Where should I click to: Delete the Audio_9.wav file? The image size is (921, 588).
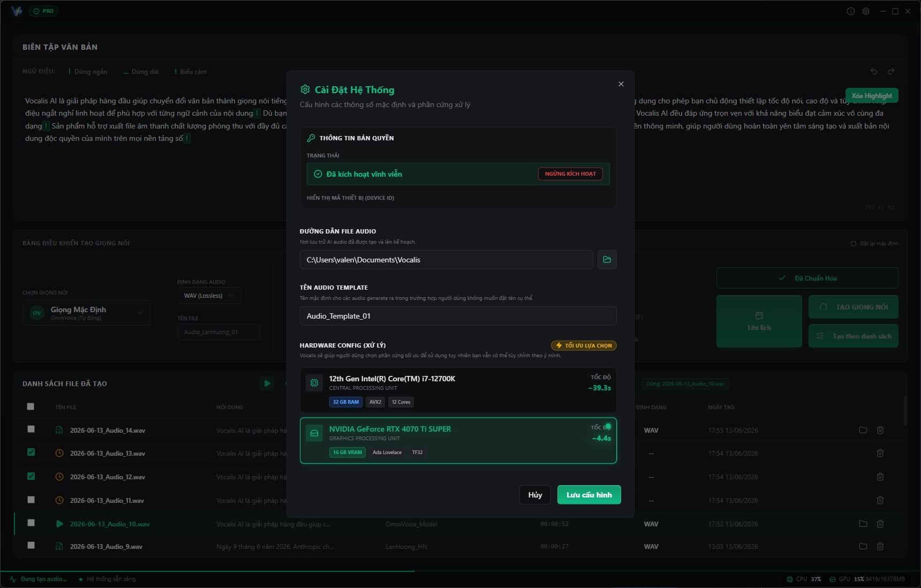pos(880,546)
